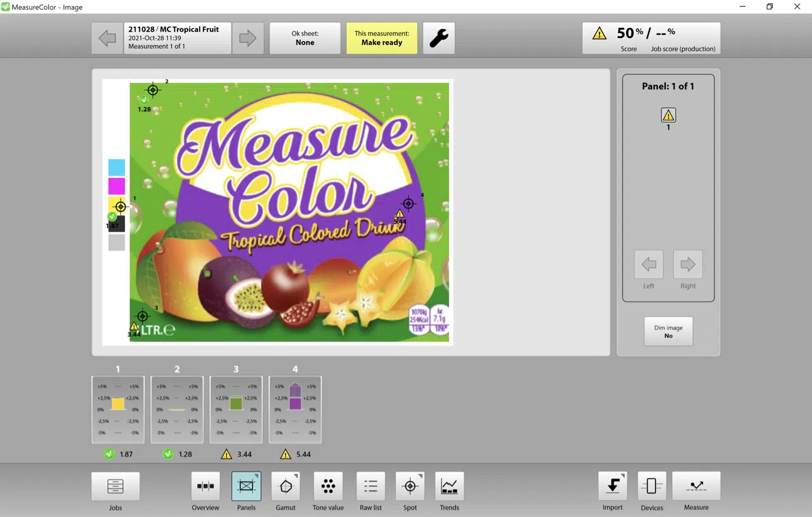This screenshot has width=812, height=517.
Task: Go to next measurement with right arrow
Action: click(247, 37)
